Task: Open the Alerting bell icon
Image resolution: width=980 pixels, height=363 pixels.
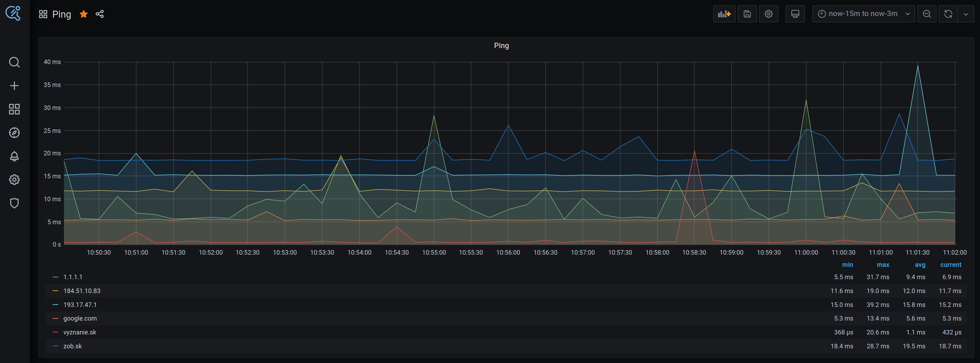Action: [14, 156]
